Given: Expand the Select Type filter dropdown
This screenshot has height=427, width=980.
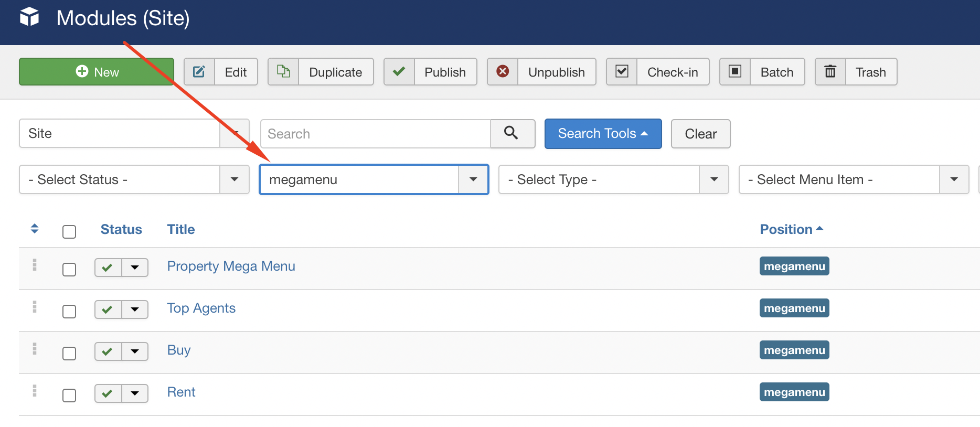Looking at the screenshot, I should [x=613, y=179].
